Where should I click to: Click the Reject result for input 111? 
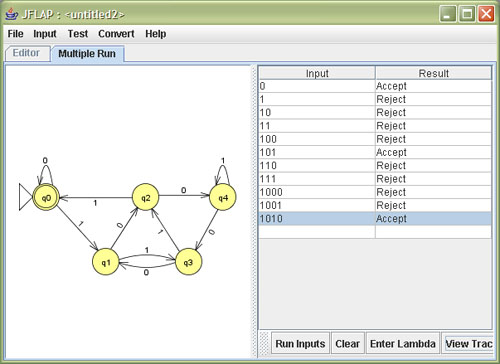click(x=433, y=179)
